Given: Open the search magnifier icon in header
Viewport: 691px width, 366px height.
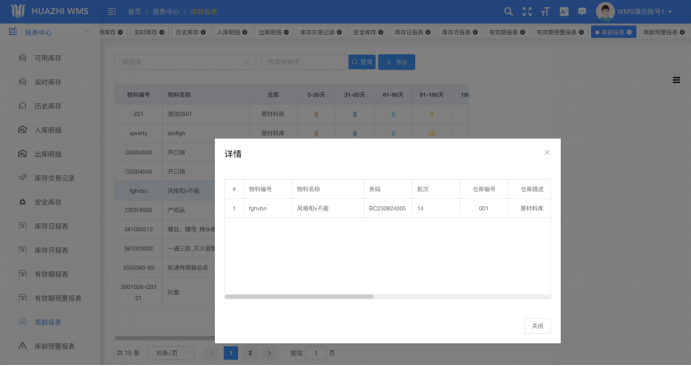Looking at the screenshot, I should (508, 11).
